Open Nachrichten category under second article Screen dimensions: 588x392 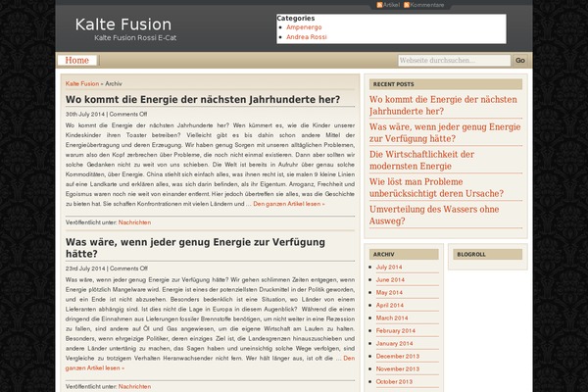pyautogui.click(x=134, y=386)
